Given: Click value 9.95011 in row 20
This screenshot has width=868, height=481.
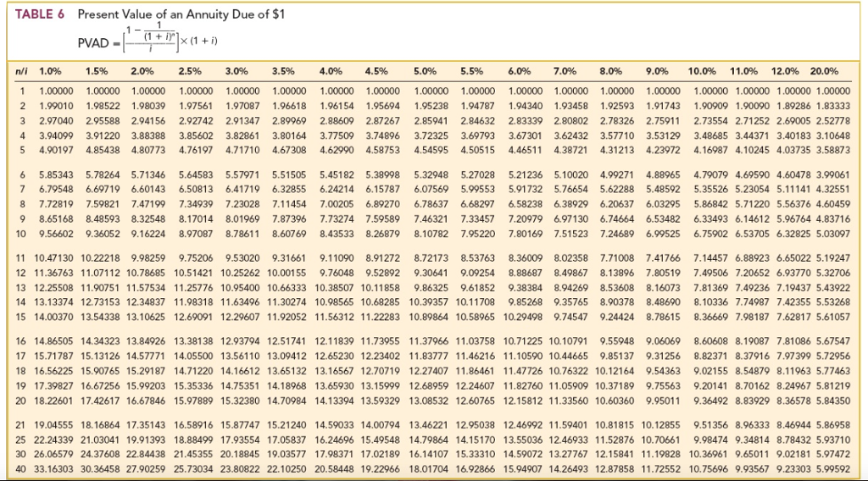Looking at the screenshot, I should click(x=663, y=401).
